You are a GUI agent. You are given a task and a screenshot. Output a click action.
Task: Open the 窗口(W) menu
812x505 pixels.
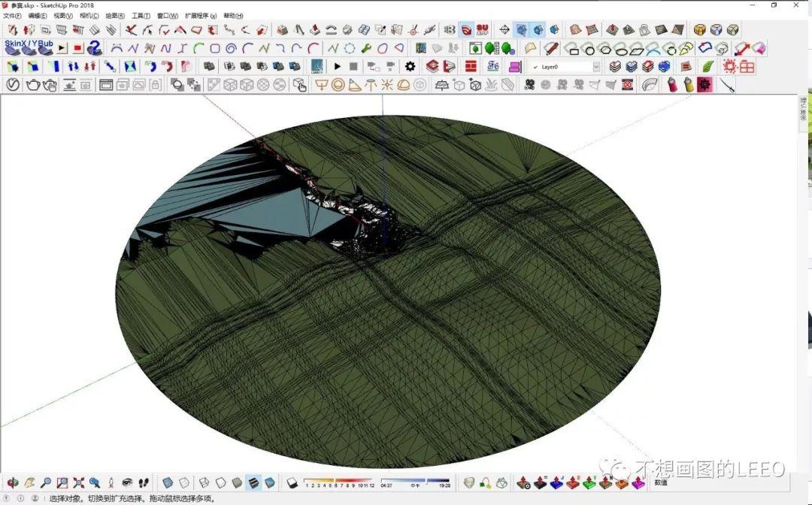coord(167,16)
